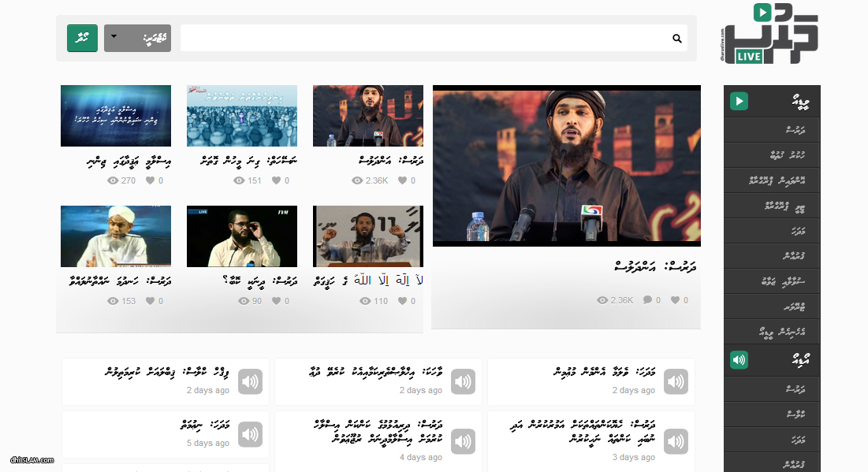
Task: Toggle the heart on the 151-view video
Action: [276, 180]
